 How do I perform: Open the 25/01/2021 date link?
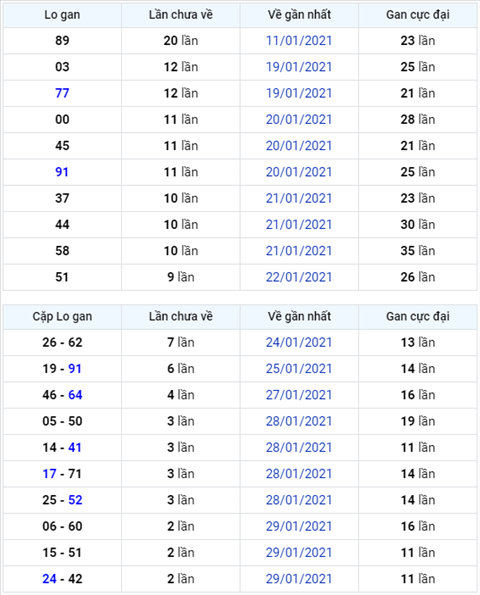pos(299,368)
